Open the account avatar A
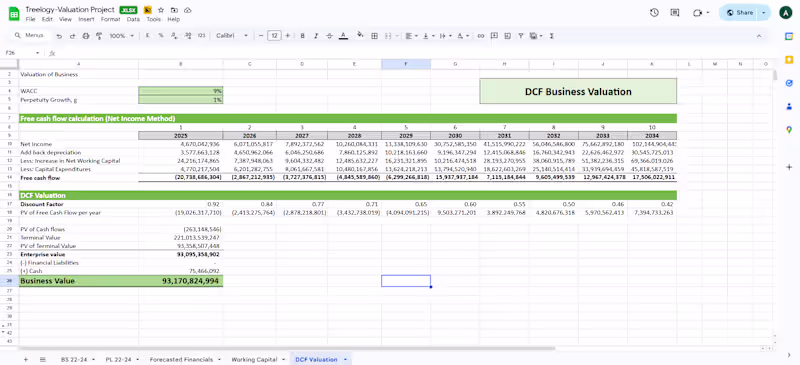This screenshot has height=365, width=800. pyautogui.click(x=785, y=13)
